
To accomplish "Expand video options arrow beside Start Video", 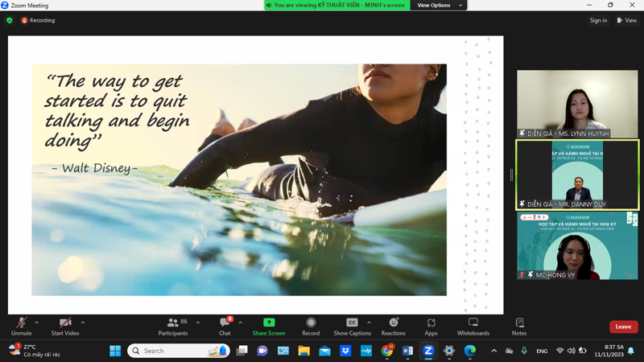I will 83,323.
